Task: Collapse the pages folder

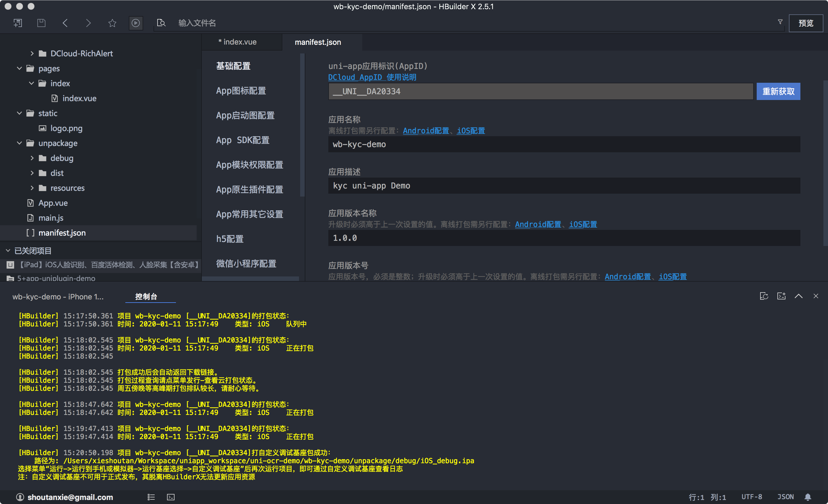Action: (20, 68)
